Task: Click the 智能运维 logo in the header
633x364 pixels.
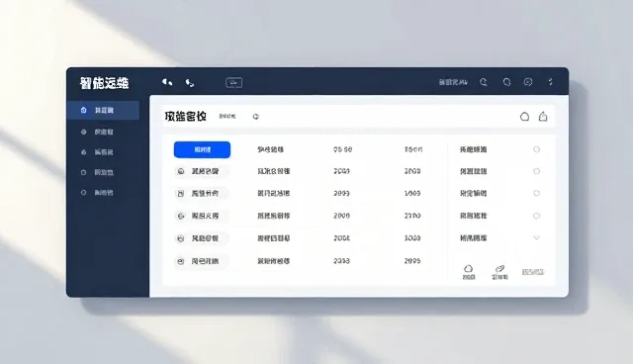Action: 105,83
